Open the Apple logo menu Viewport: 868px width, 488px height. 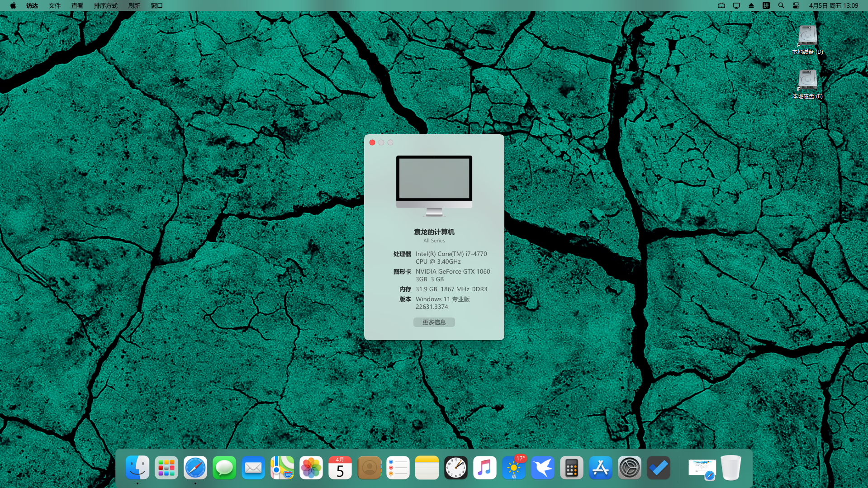(13, 5)
